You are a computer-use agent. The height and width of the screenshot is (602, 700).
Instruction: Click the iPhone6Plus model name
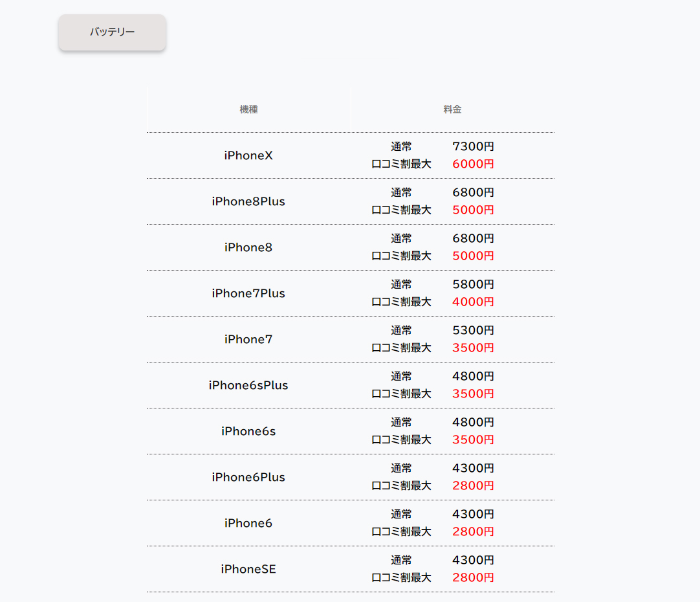point(248,478)
